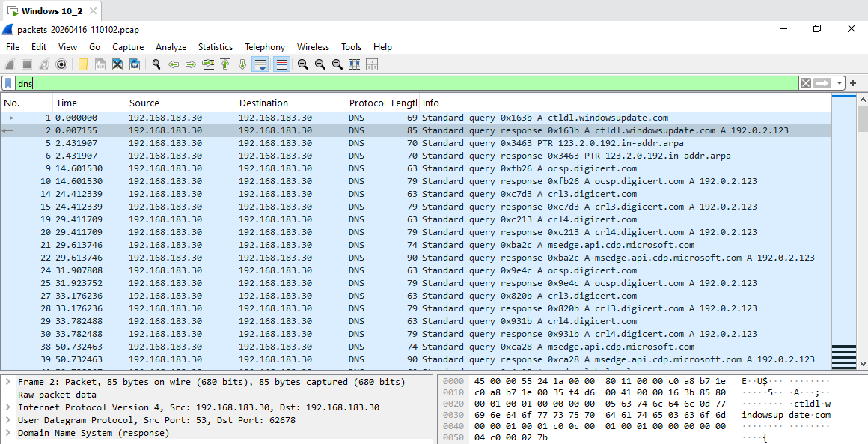
Task: Click hex offset 0020 in bytes pane
Action: pyautogui.click(x=453, y=405)
